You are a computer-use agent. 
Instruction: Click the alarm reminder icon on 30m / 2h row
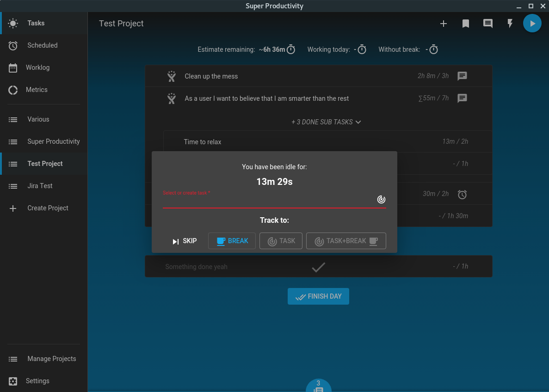coord(462,194)
